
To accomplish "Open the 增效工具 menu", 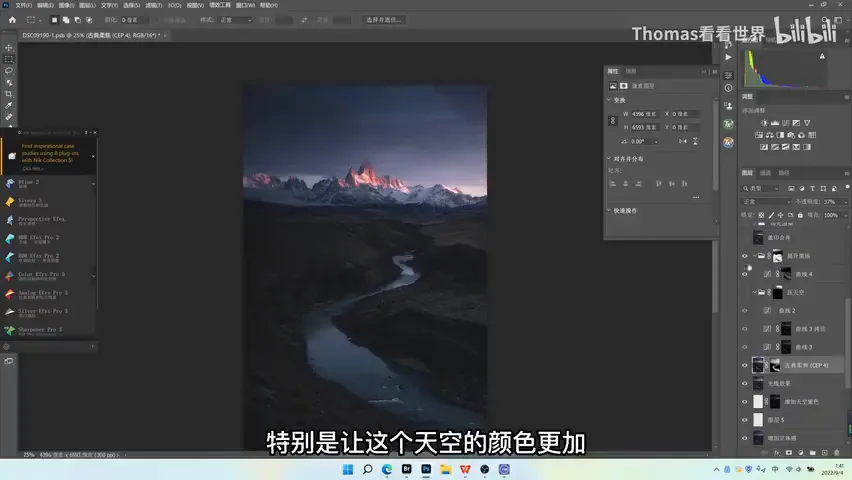I will (x=220, y=5).
